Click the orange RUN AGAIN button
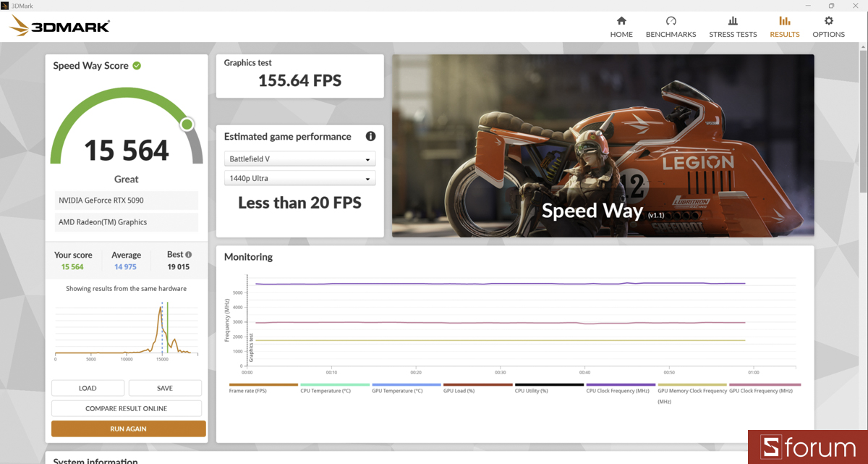This screenshot has width=868, height=464. pyautogui.click(x=129, y=429)
